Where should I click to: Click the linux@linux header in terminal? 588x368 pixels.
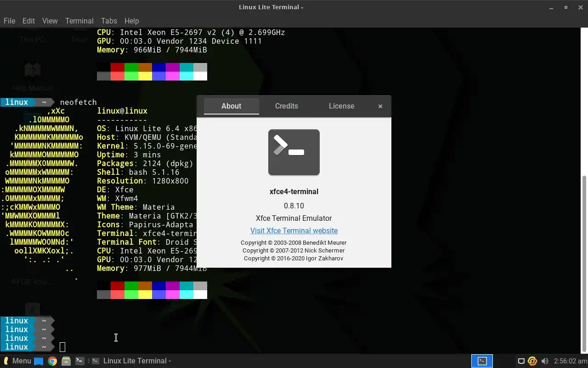click(122, 111)
